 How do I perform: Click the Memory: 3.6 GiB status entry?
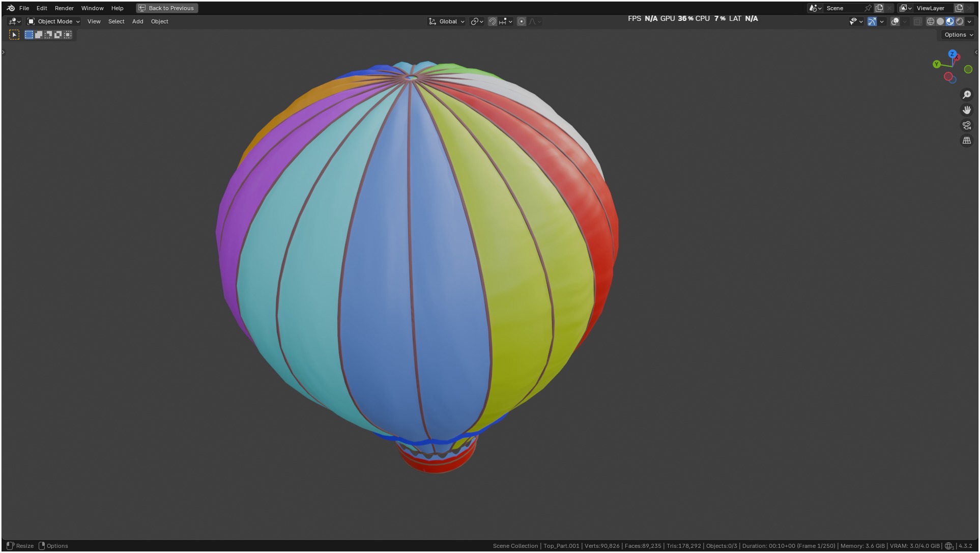click(x=862, y=546)
